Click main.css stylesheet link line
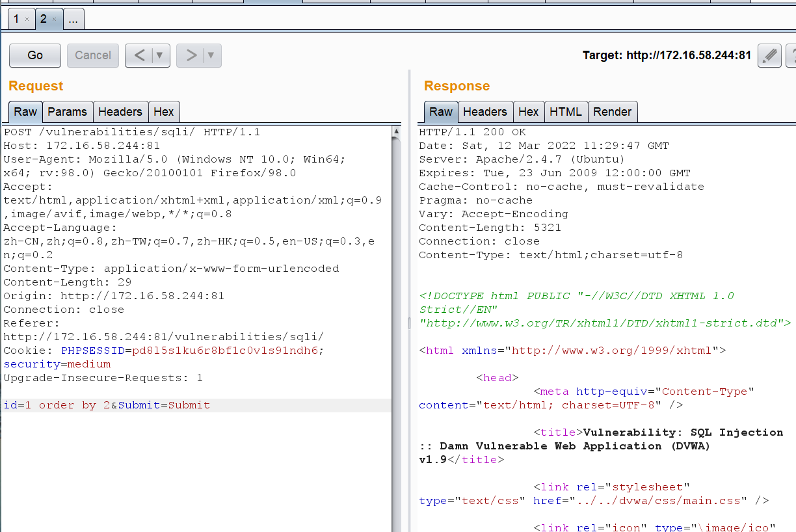796x532 pixels. [594, 501]
